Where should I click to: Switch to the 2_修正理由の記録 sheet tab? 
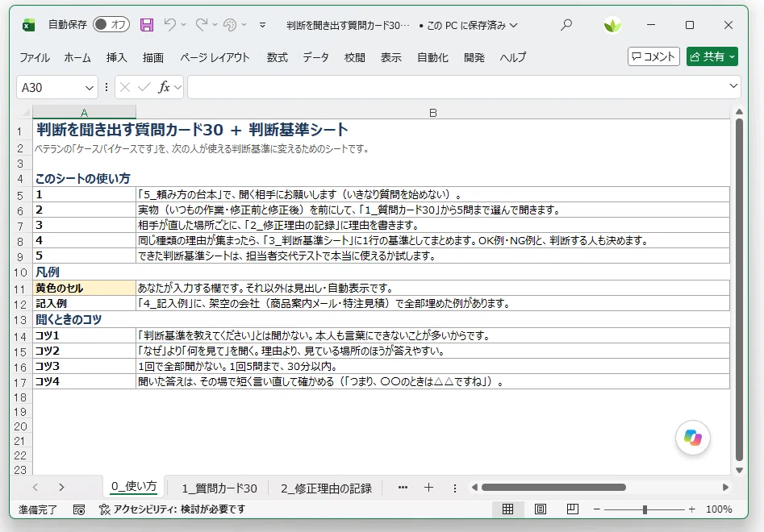[326, 488]
